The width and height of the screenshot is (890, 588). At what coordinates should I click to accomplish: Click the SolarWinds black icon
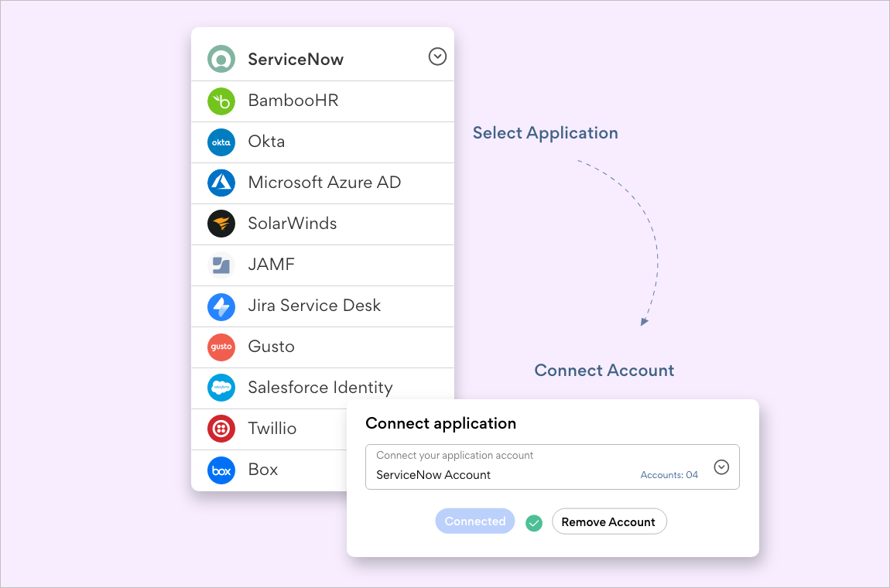pyautogui.click(x=221, y=224)
